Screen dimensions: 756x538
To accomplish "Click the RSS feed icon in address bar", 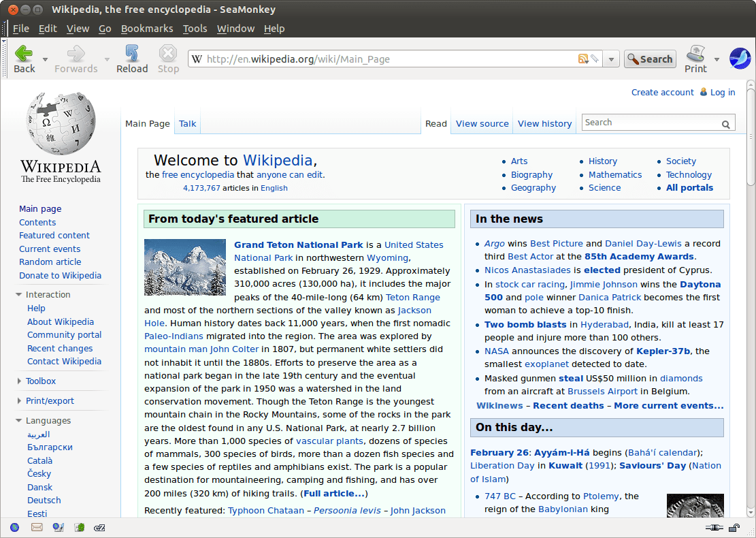I will point(583,59).
